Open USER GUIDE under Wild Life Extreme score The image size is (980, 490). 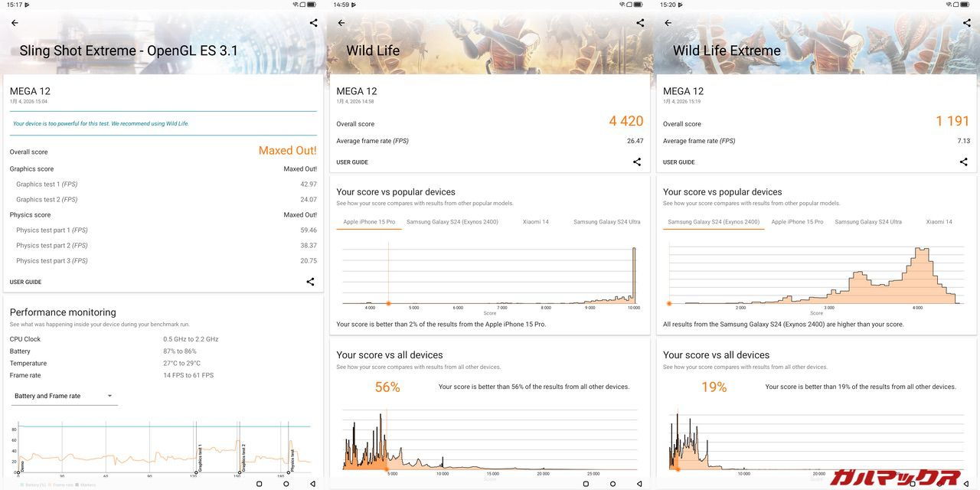tap(679, 162)
